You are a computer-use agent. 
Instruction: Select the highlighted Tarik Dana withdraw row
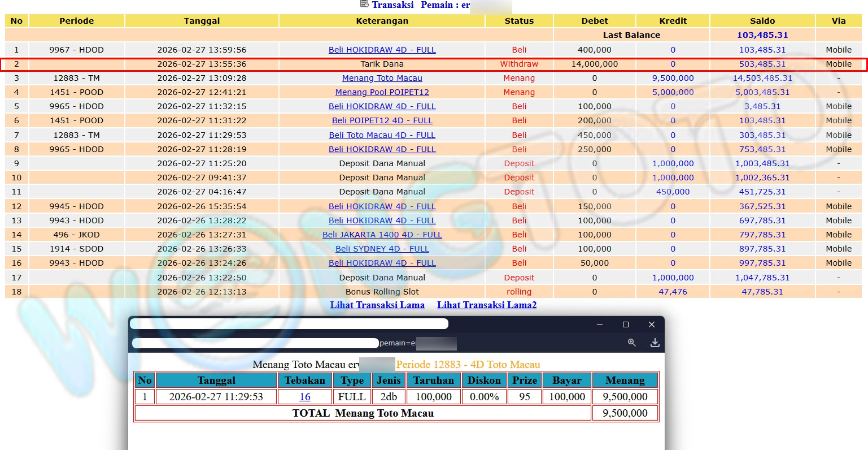[382, 64]
